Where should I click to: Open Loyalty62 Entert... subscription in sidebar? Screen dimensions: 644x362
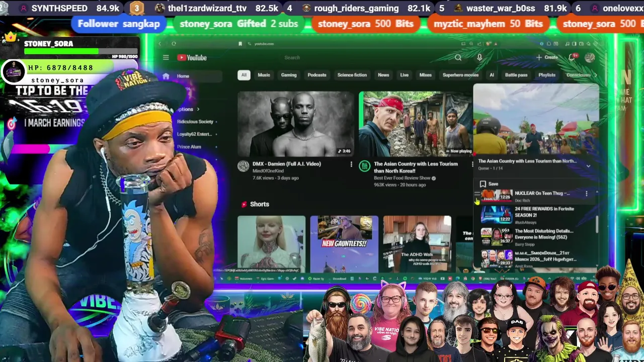195,134
